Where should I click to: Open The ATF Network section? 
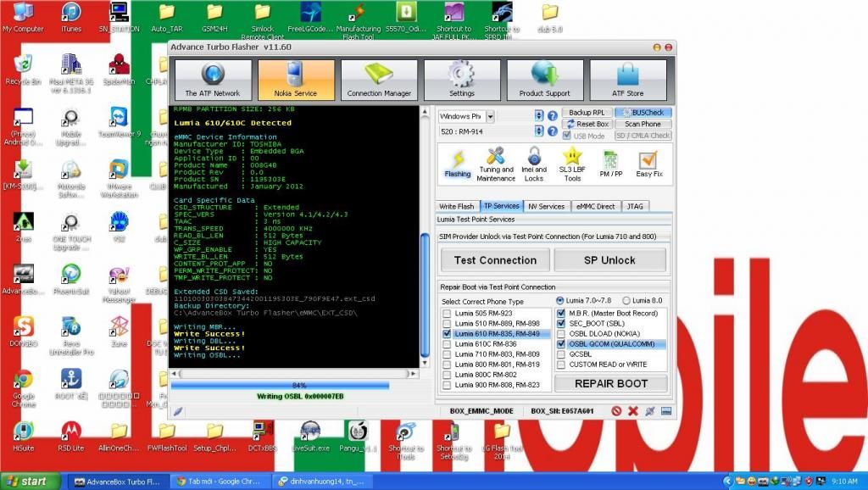(x=213, y=80)
